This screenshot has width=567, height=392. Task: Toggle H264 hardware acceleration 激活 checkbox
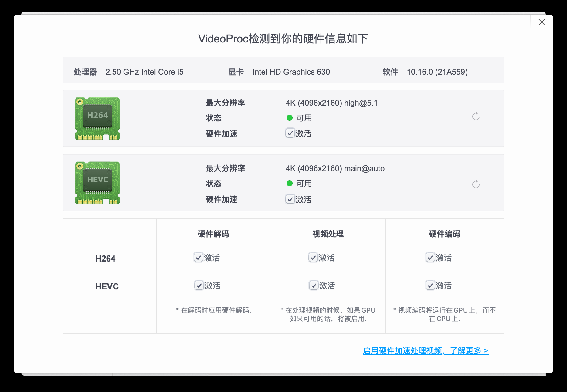coord(290,133)
